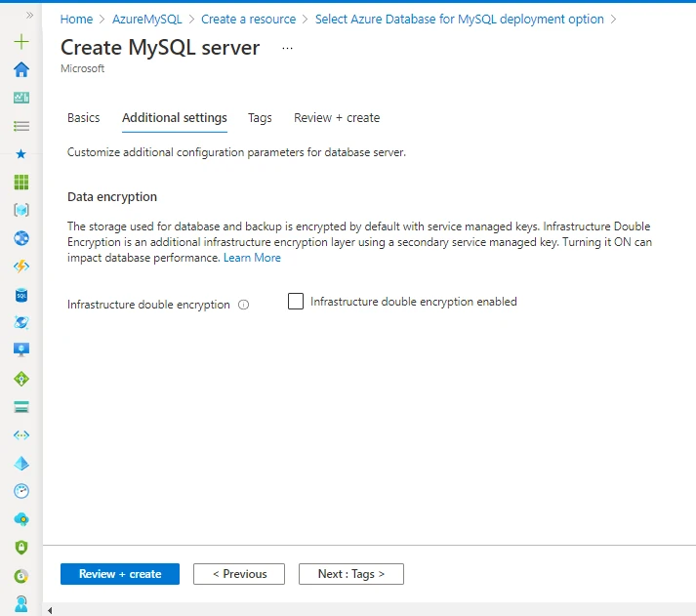Open Advisor cloud icon in sidebar
This screenshot has height=616, width=696.
tap(21, 519)
